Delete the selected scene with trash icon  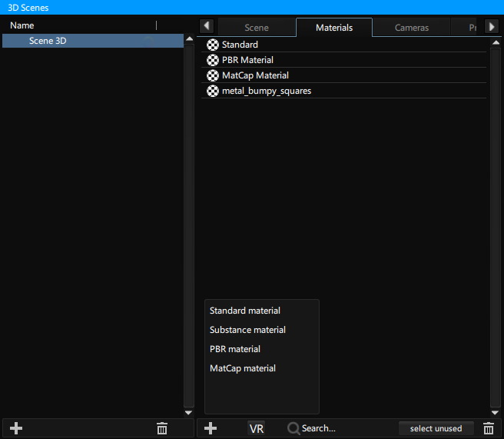pyautogui.click(x=162, y=428)
